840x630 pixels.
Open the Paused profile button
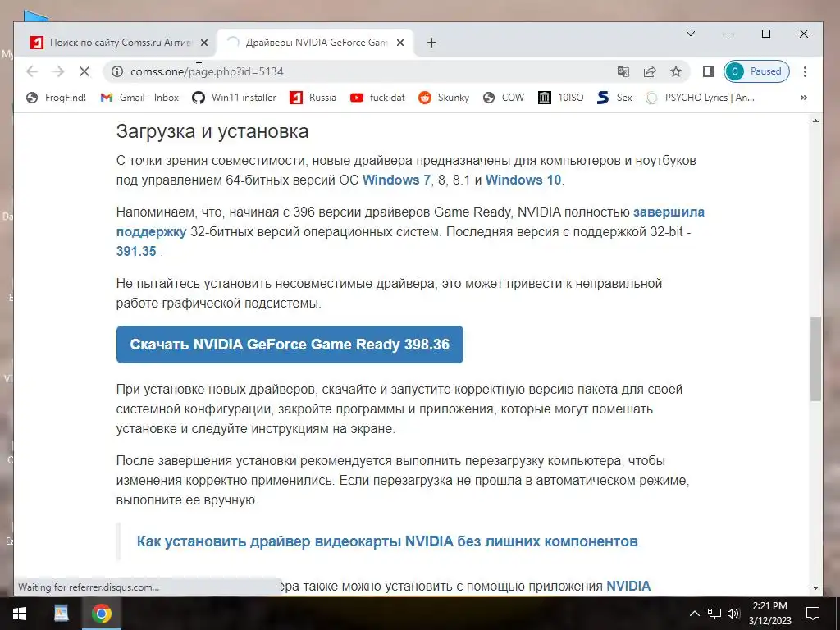click(x=756, y=71)
